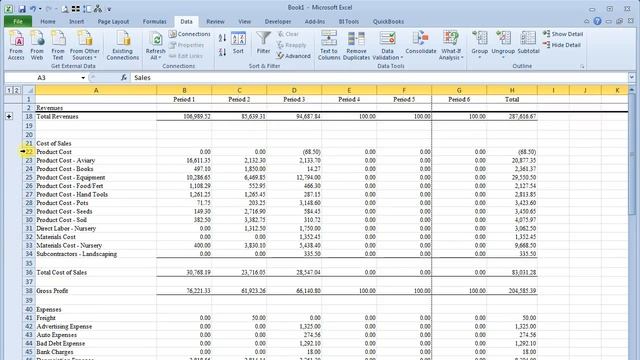The image size is (640, 360).
Task: Import data From Text
Action: pos(58,45)
